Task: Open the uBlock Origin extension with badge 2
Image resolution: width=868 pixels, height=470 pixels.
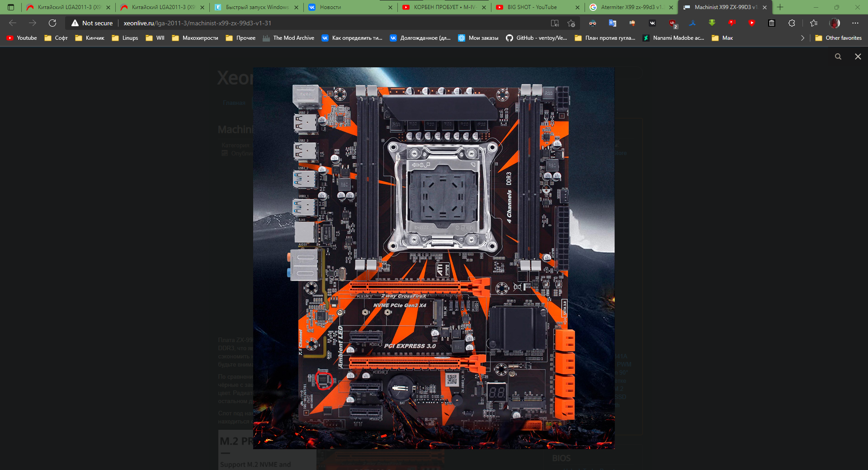Action: pos(673,23)
